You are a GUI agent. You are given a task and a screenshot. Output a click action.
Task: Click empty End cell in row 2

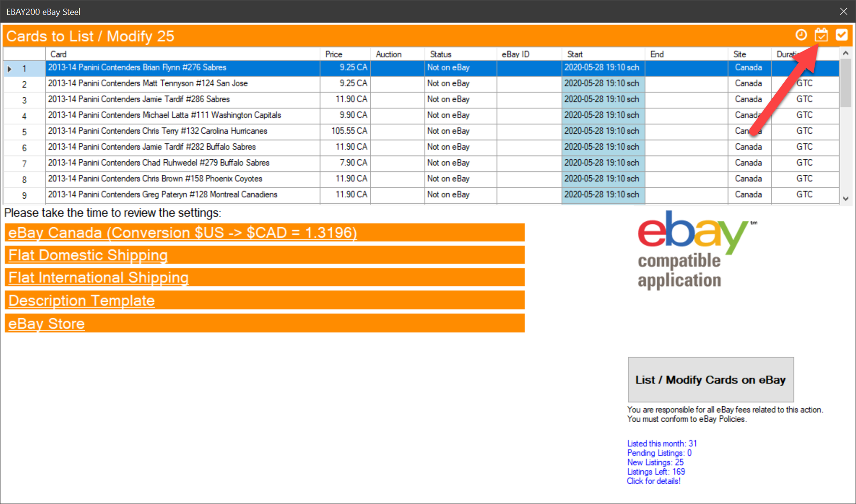(x=687, y=84)
